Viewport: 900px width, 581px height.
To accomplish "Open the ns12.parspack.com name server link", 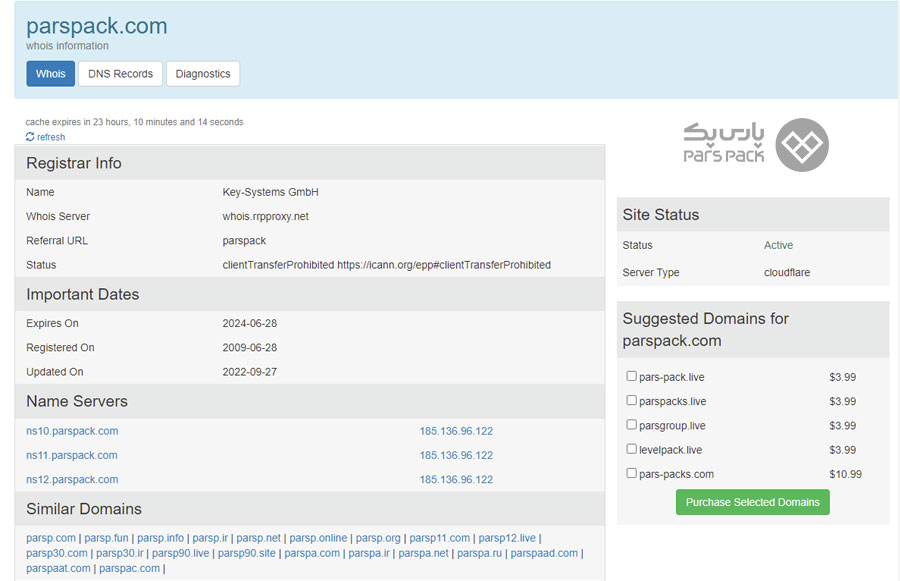I will pyautogui.click(x=72, y=479).
